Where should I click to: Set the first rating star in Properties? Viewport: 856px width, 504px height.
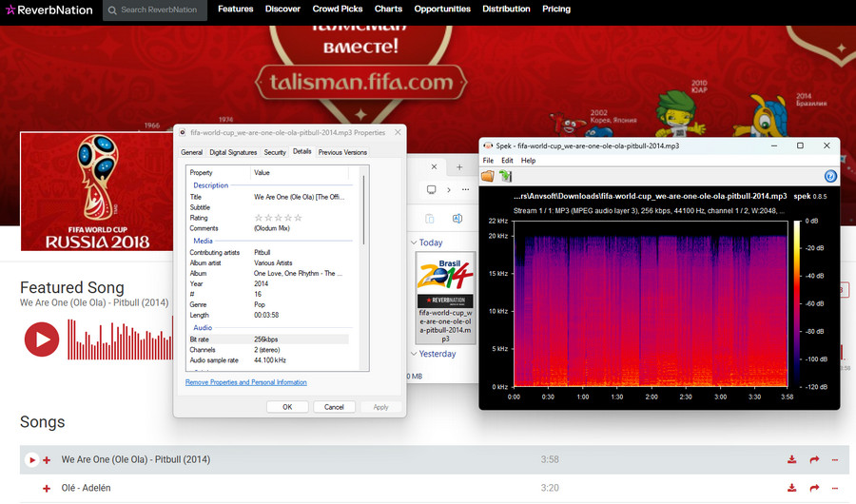click(259, 218)
